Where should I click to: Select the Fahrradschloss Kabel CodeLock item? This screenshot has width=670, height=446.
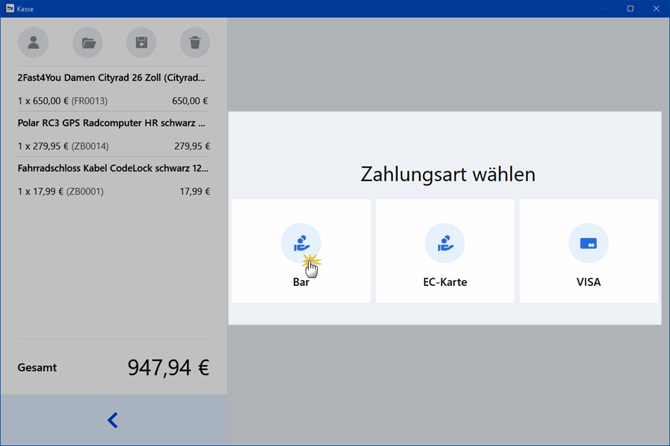point(112,168)
